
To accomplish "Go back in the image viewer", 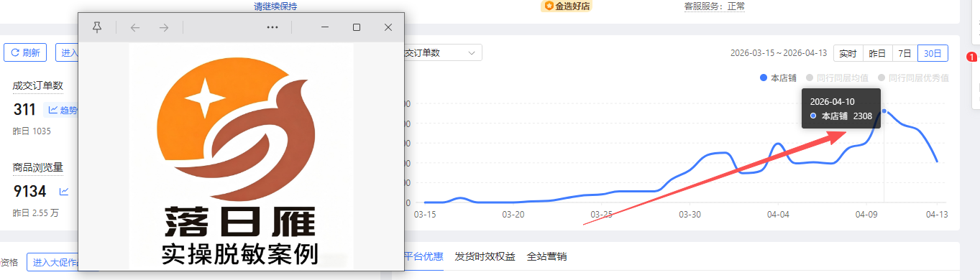I will [135, 27].
